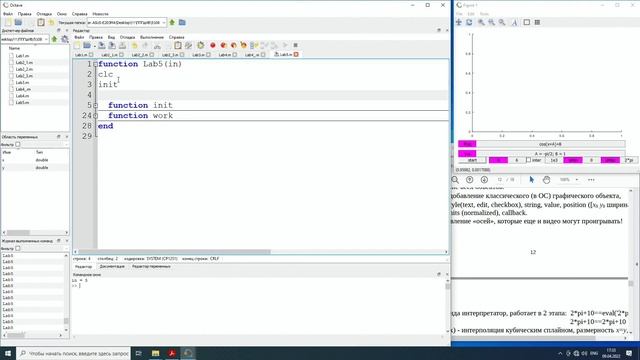
Task: Click the PDF viewer select arrow tool icon
Action: [x=531, y=180]
